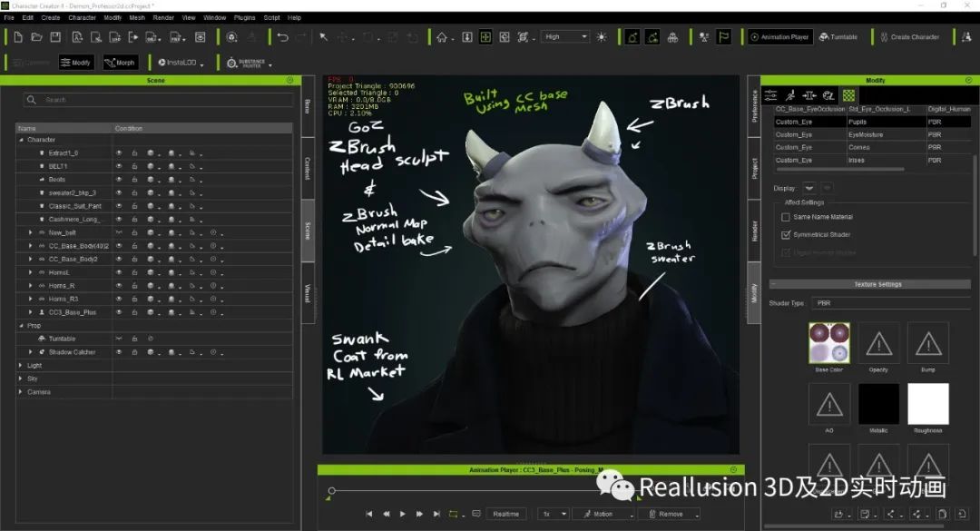980x531 pixels.
Task: Open the Plugins menu
Action: (x=244, y=17)
